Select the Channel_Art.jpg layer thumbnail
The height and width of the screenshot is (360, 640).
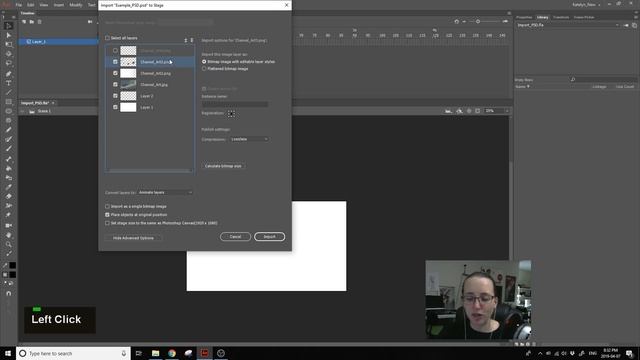tap(128, 84)
